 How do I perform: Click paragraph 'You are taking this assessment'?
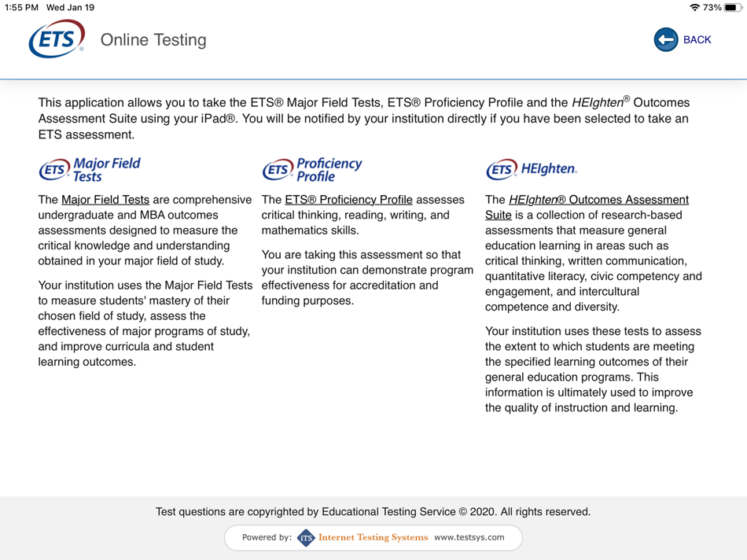367,278
